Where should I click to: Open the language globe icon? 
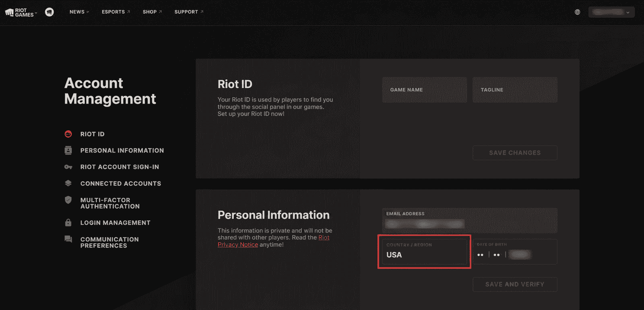tap(577, 12)
